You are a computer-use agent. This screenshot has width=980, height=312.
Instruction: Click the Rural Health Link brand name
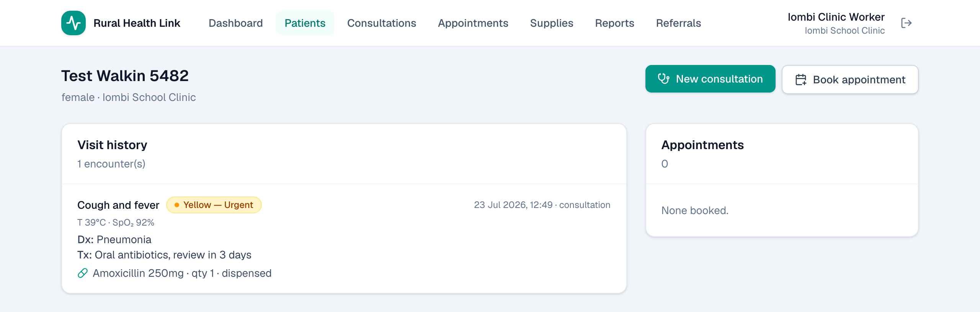(137, 23)
